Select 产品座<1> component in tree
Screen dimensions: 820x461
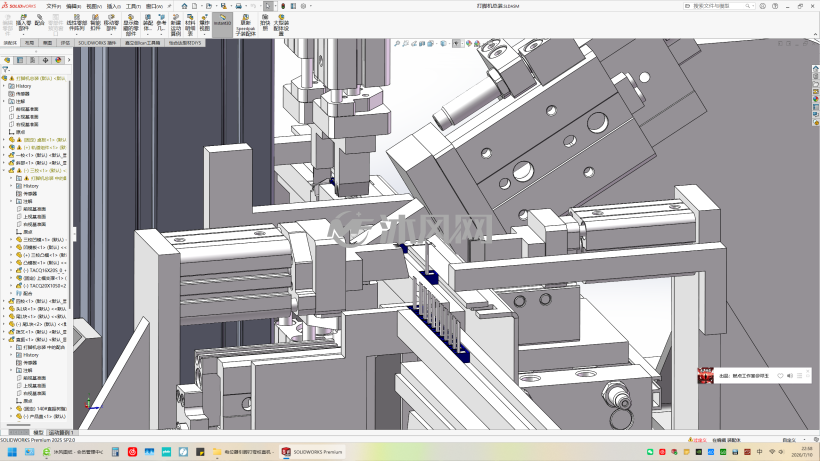pyautogui.click(x=41, y=416)
